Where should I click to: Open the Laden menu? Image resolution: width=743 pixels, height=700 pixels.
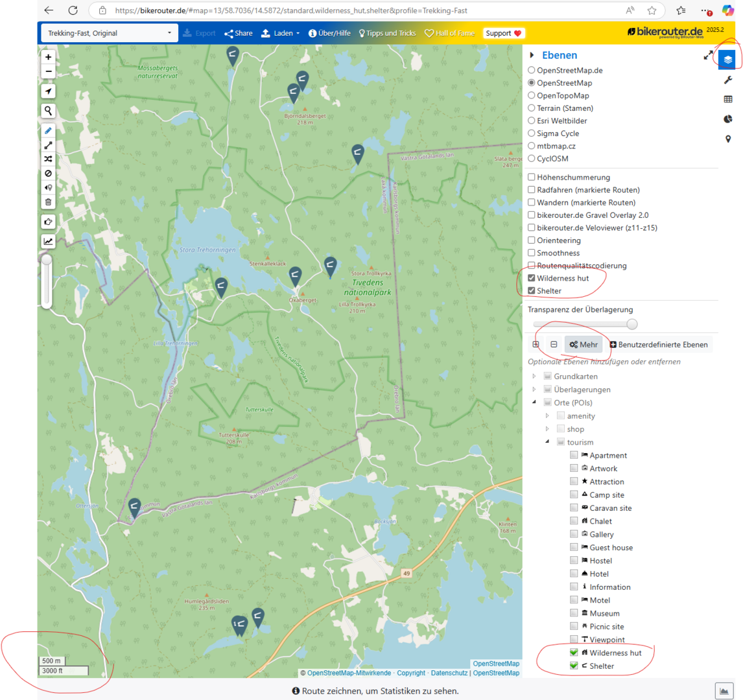point(281,33)
